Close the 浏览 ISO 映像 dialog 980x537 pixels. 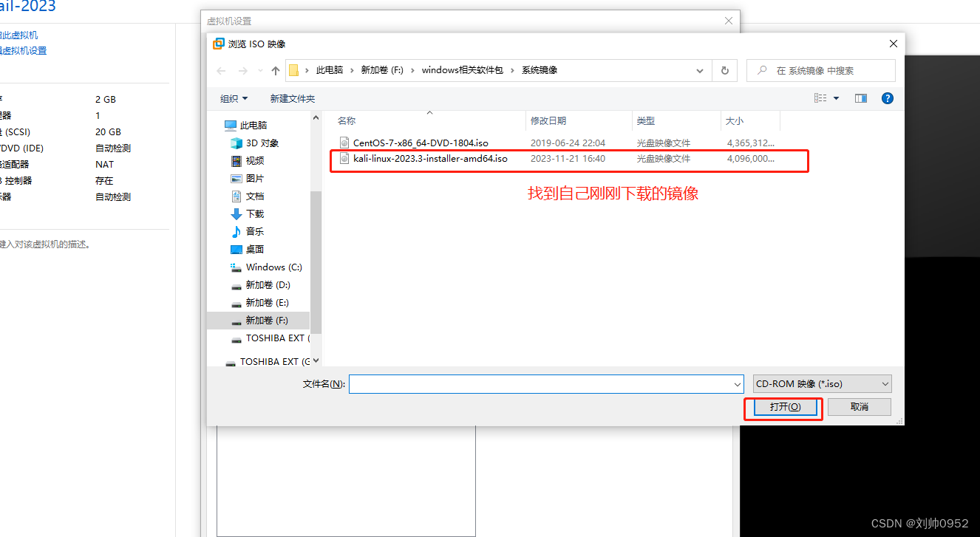(893, 44)
